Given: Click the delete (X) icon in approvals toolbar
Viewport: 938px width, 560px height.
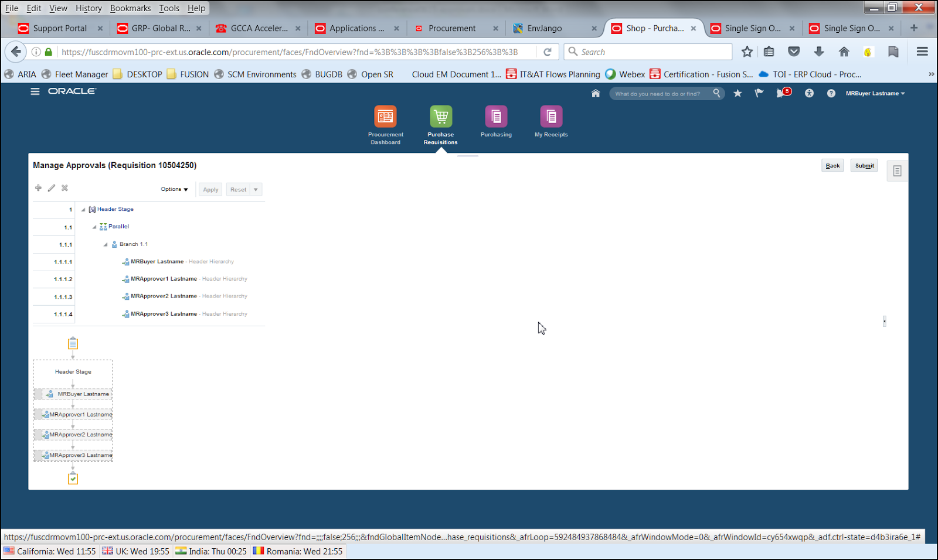Looking at the screenshot, I should tap(64, 188).
